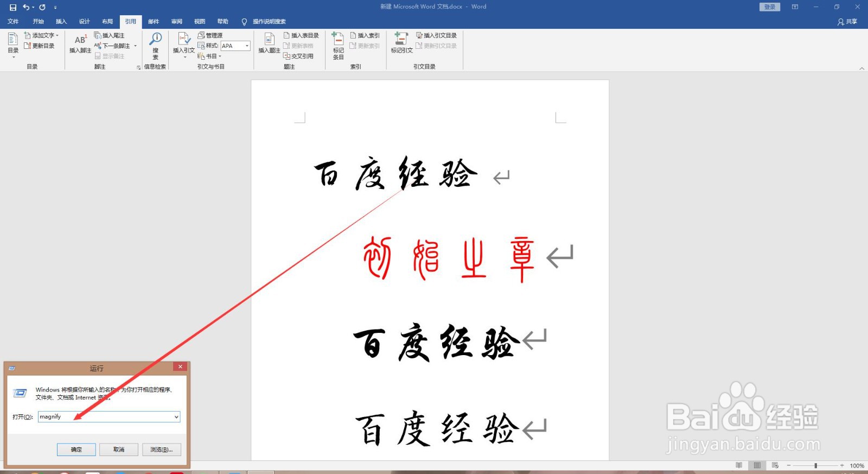Switch to the 邮件 mailings tab
Viewport: 868px width, 474px height.
154,21
